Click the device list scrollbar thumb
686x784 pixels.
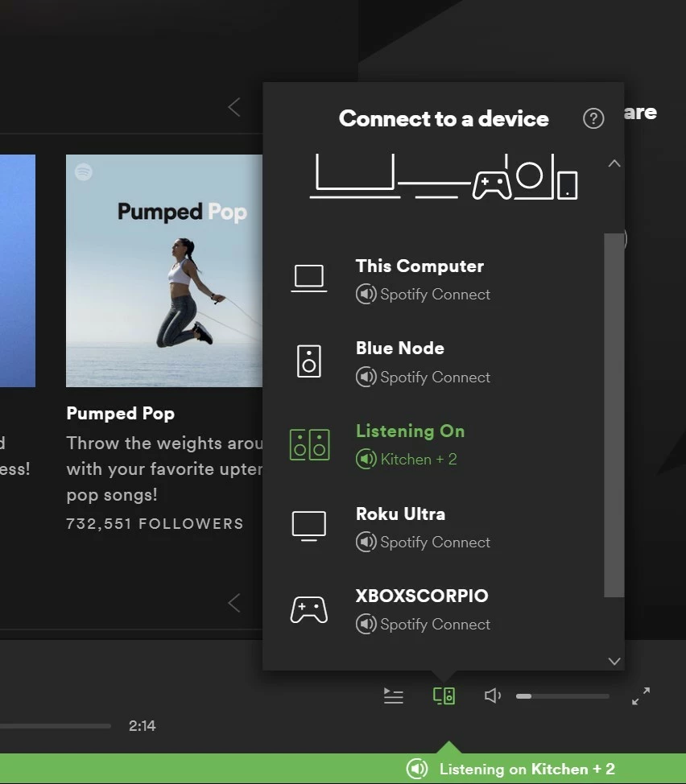point(614,415)
